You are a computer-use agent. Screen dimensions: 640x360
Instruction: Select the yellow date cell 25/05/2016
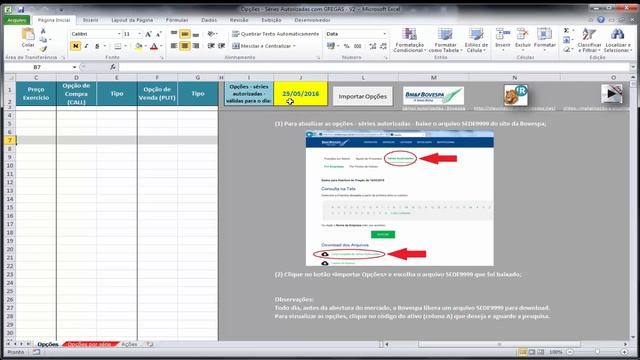click(300, 93)
